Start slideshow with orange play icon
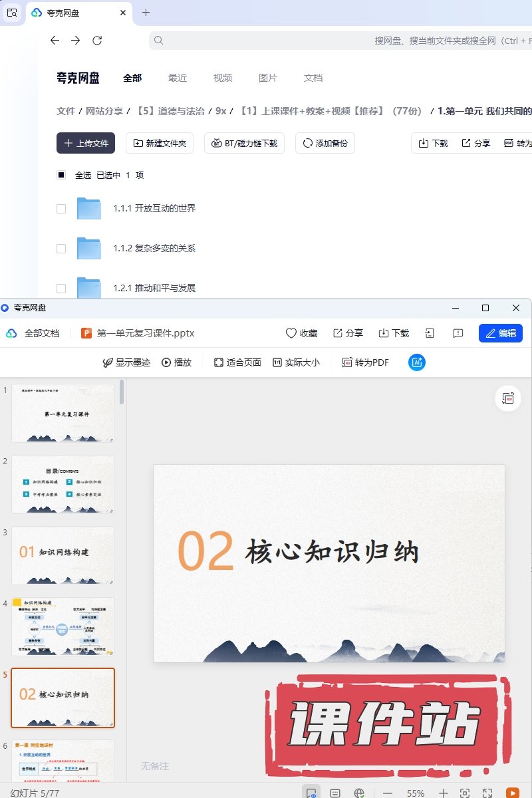 (512, 793)
